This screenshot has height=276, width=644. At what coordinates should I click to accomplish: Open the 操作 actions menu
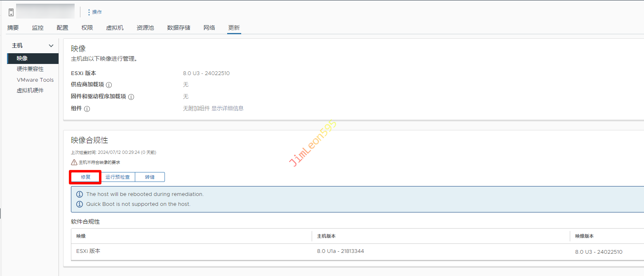point(94,12)
